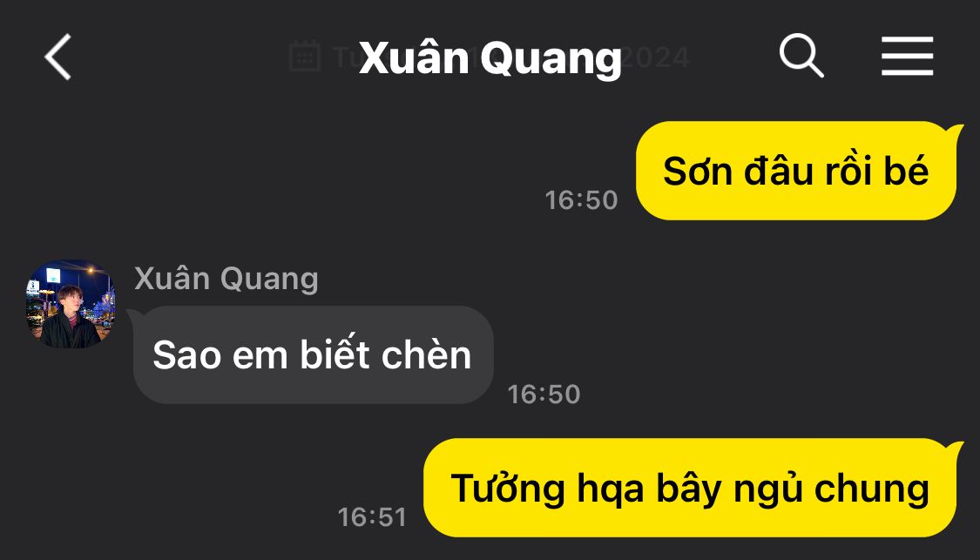The width and height of the screenshot is (980, 560).
Task: Tap the gray sender name Xuân Quang
Action: click(226, 279)
